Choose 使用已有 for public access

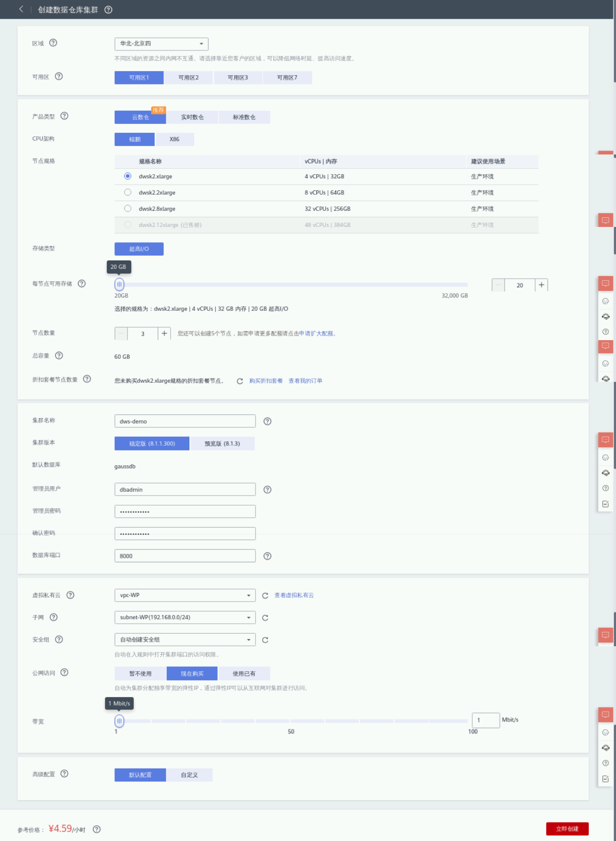point(244,674)
